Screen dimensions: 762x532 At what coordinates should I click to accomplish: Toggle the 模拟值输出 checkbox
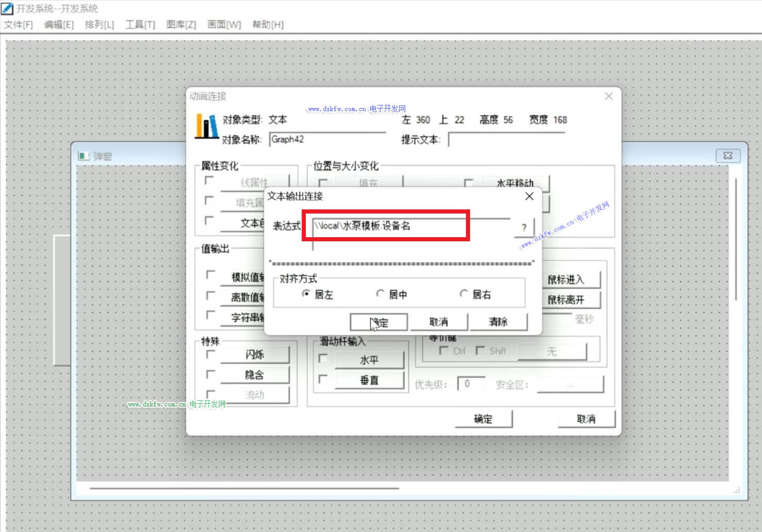coord(210,274)
